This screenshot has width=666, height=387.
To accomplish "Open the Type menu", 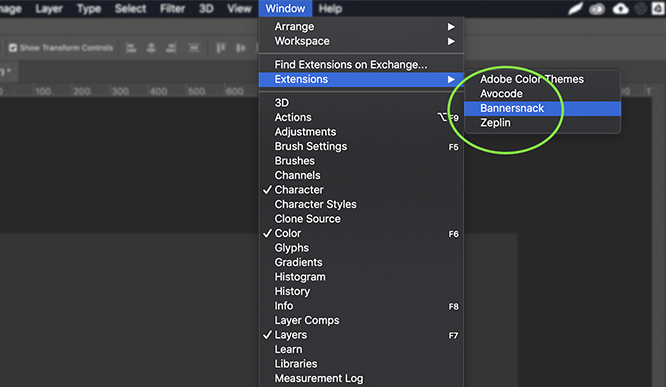I will 89,8.
